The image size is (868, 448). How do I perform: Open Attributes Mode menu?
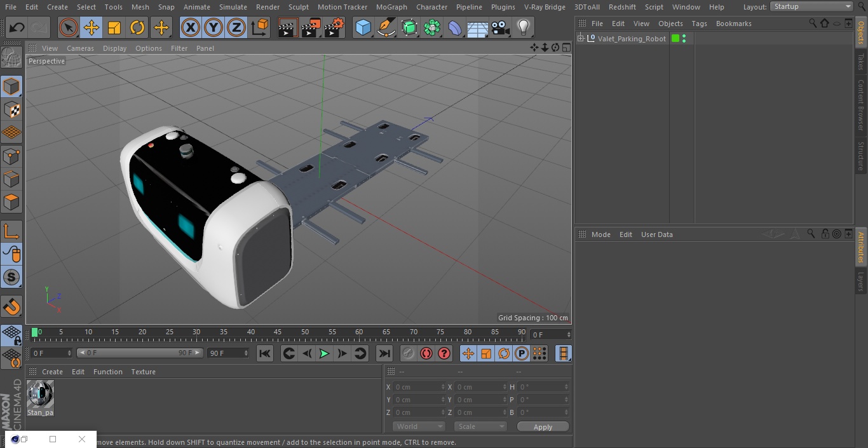(600, 234)
